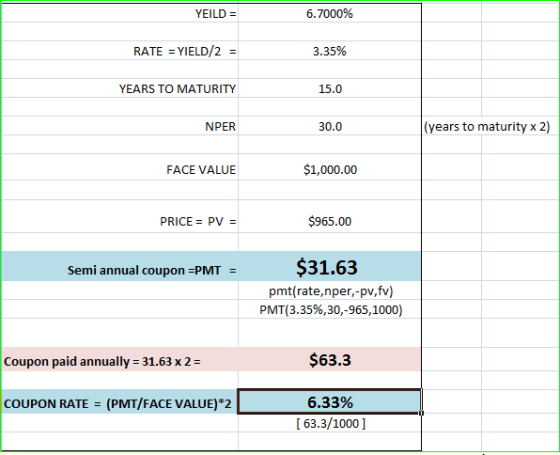Click the price PV cell $965.00

[330, 221]
